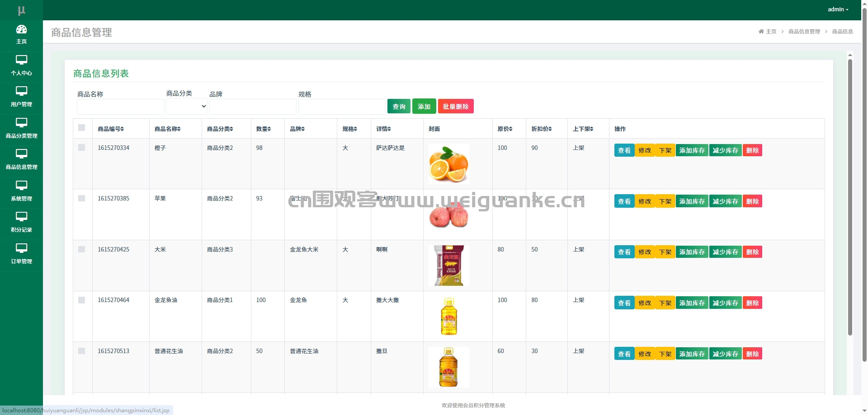The width and height of the screenshot is (868, 415).
Task: Sort by 商品分类 column header arrows
Action: click(x=231, y=129)
